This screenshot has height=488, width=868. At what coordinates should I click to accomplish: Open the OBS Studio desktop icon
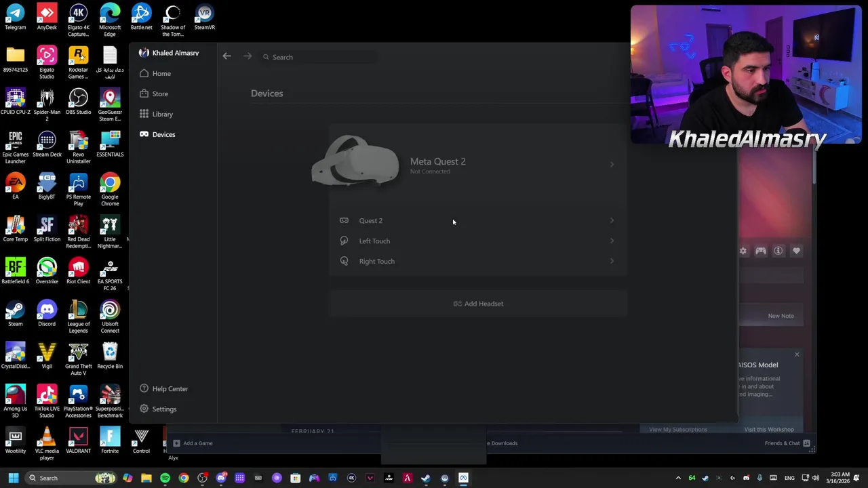(x=78, y=102)
